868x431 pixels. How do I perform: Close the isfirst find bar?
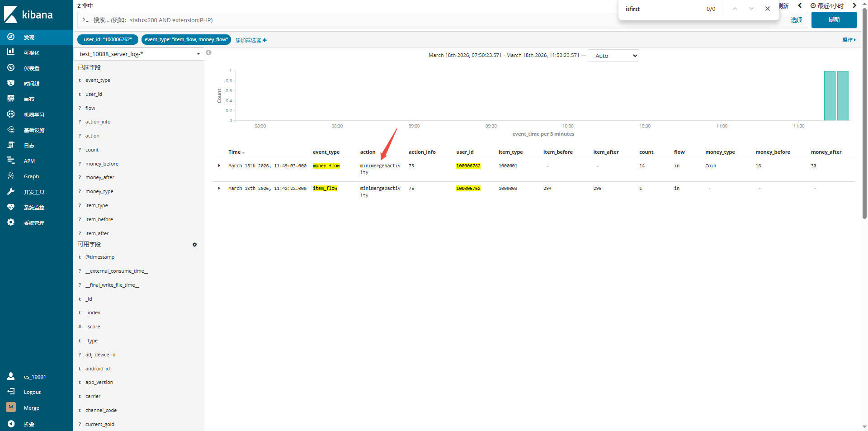767,9
